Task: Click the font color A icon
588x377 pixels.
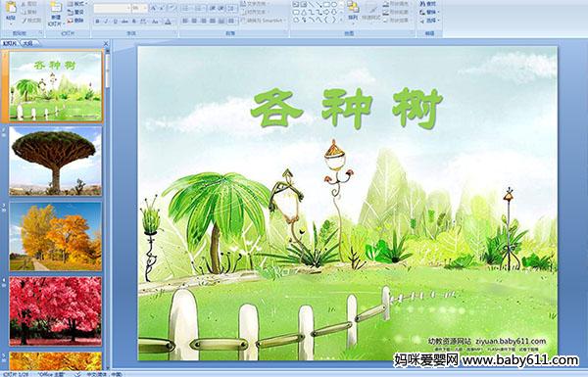Action: click(168, 22)
